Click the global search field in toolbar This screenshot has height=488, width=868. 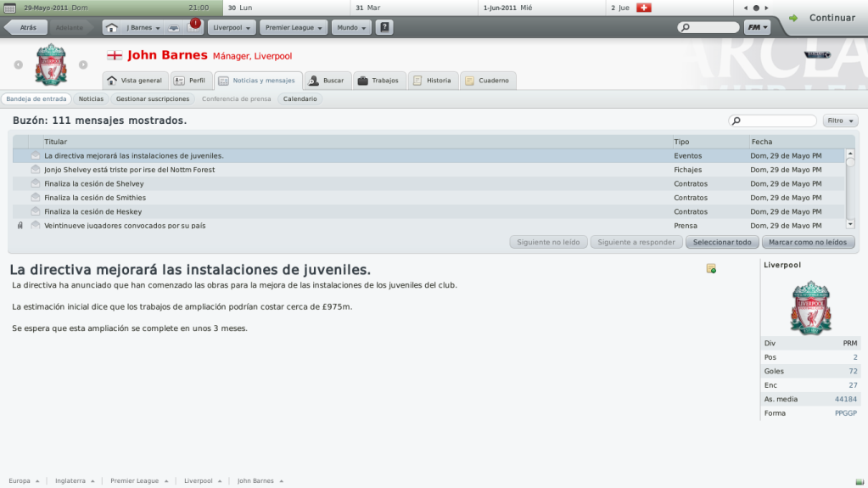tap(708, 27)
